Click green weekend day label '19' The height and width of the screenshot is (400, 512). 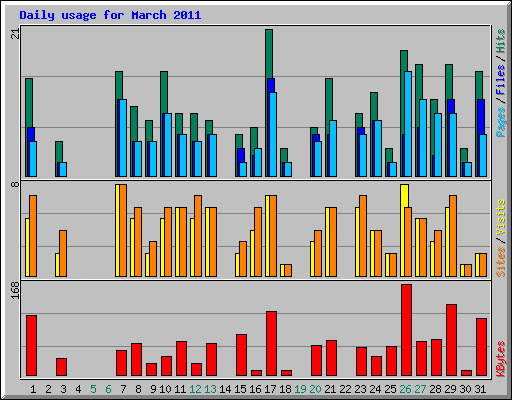300,389
